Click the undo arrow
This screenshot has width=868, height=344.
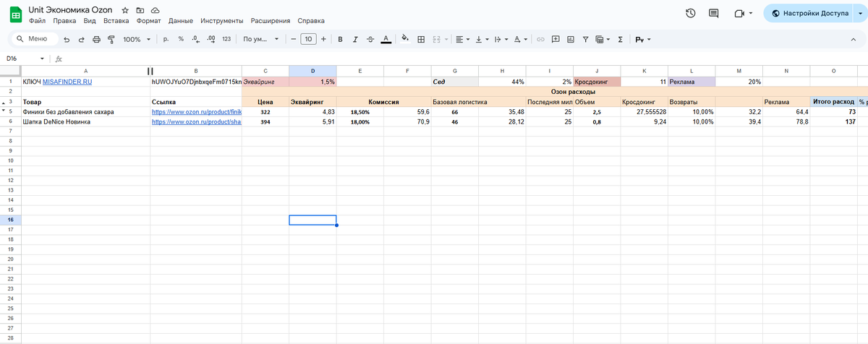click(x=67, y=39)
